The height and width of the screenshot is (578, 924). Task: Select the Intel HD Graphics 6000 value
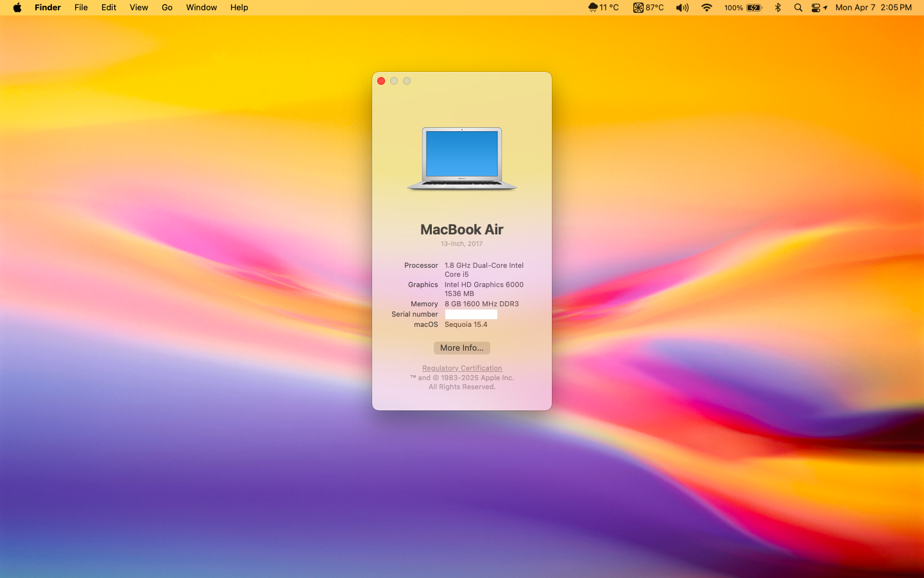coord(484,289)
